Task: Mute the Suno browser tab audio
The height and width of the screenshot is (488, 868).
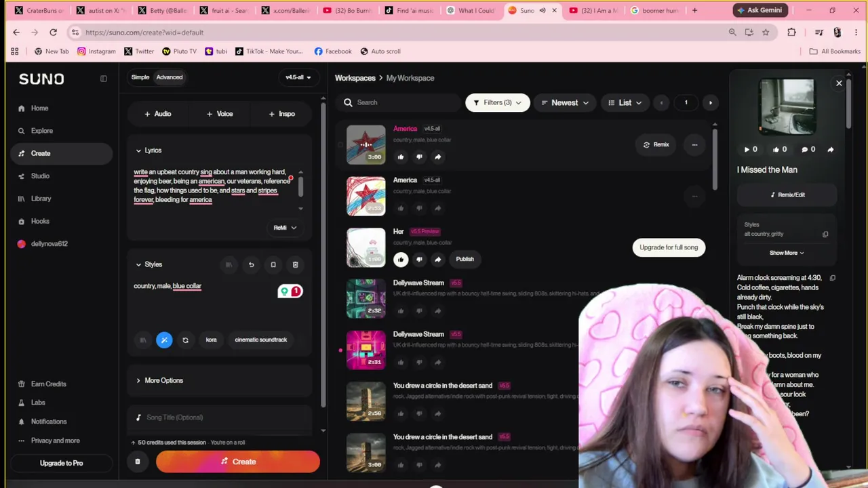Action: pos(542,11)
